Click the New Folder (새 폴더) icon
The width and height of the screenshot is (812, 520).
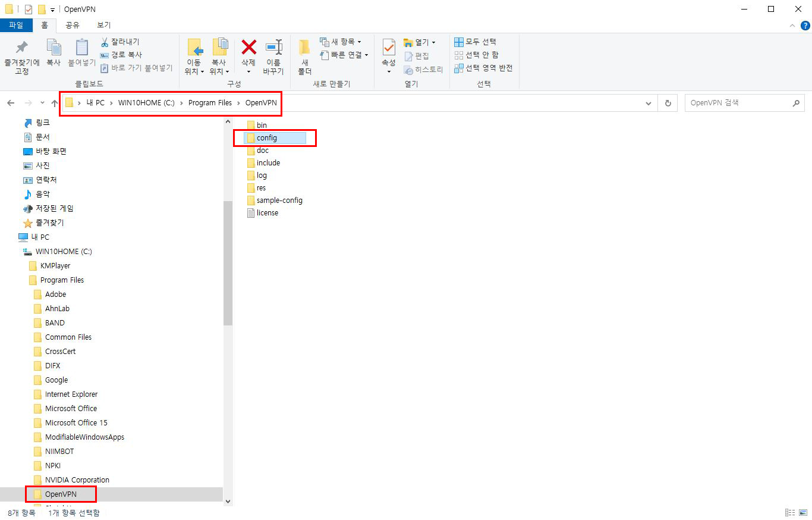tap(304, 48)
